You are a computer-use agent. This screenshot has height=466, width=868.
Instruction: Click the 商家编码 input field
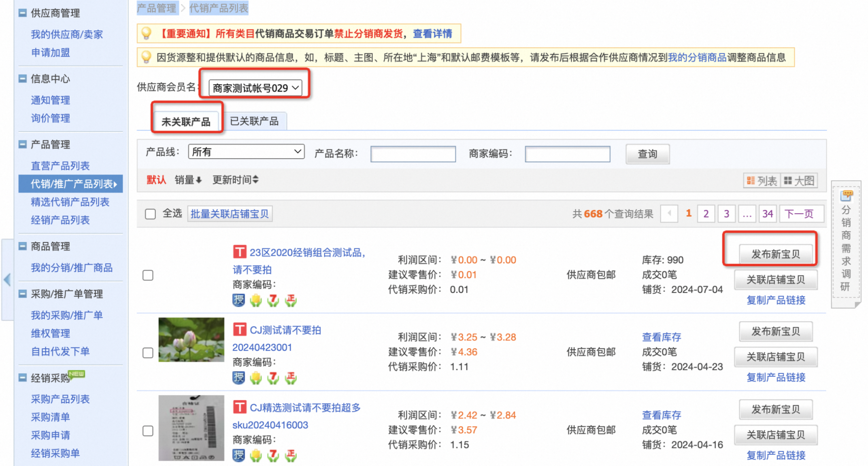click(x=568, y=154)
